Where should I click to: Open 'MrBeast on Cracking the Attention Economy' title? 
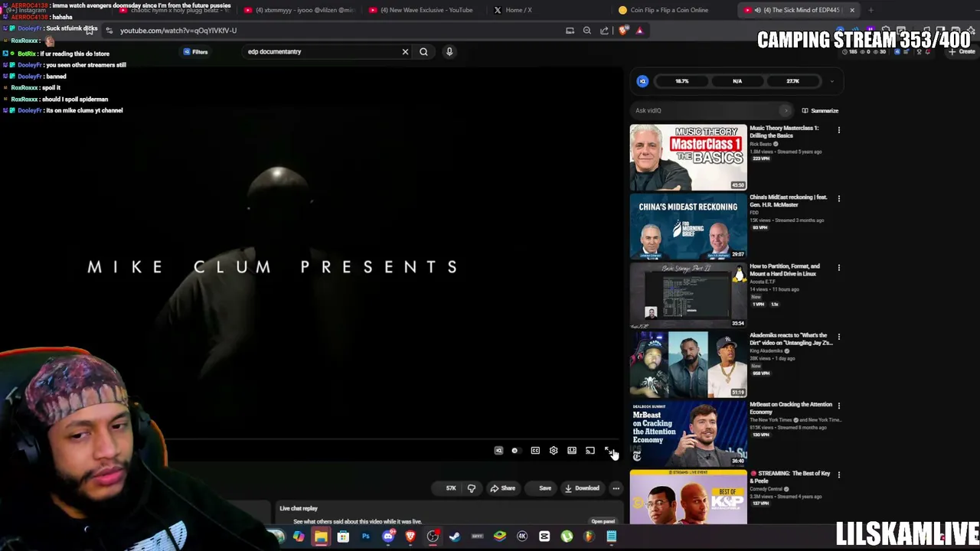coord(791,408)
